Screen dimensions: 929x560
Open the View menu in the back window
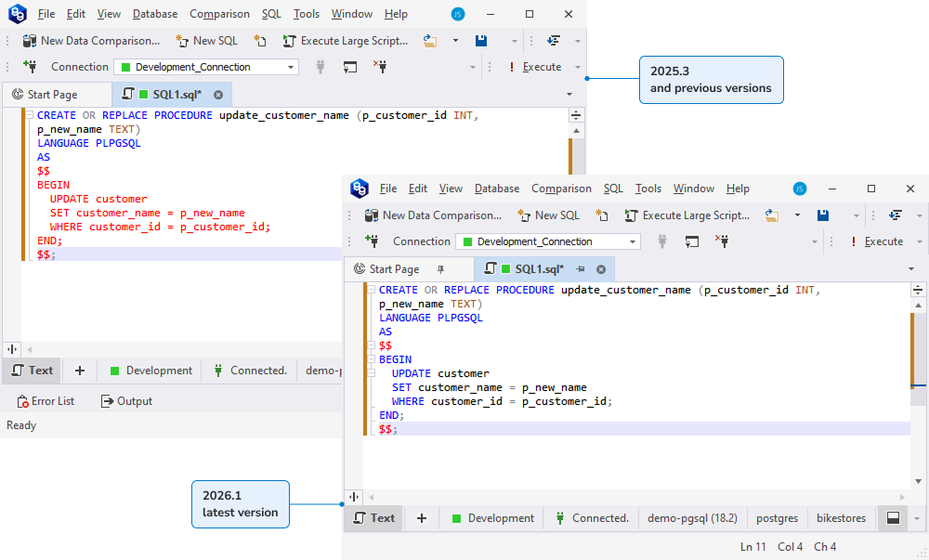[109, 14]
